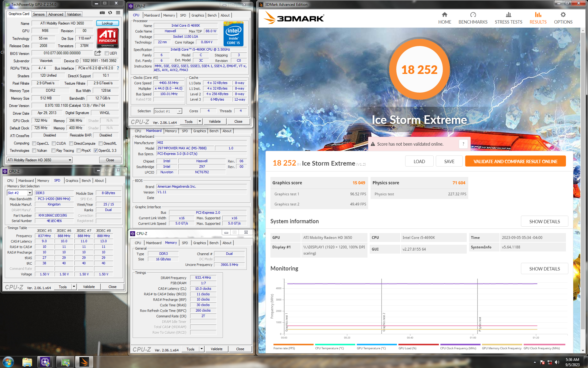Viewport: 588px width, 368px height.
Task: Click the network tray icon
Action: click(549, 362)
